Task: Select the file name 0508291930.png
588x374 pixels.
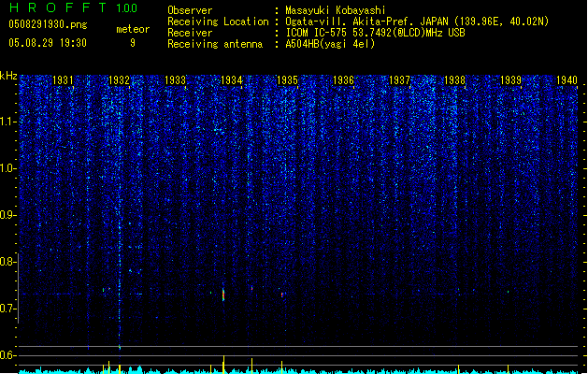Action: (x=48, y=24)
